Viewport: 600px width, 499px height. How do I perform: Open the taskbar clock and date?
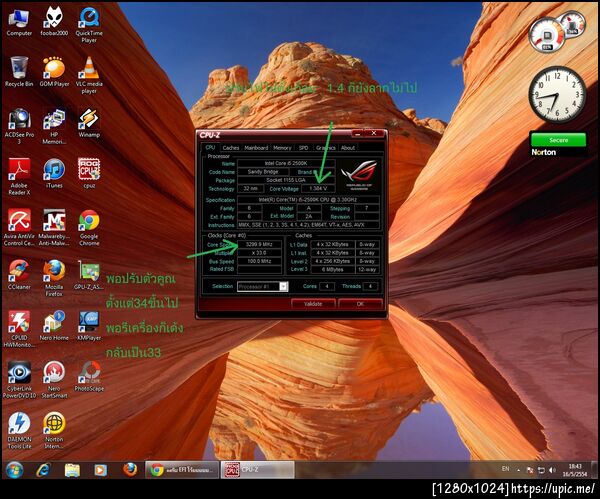[575, 470]
